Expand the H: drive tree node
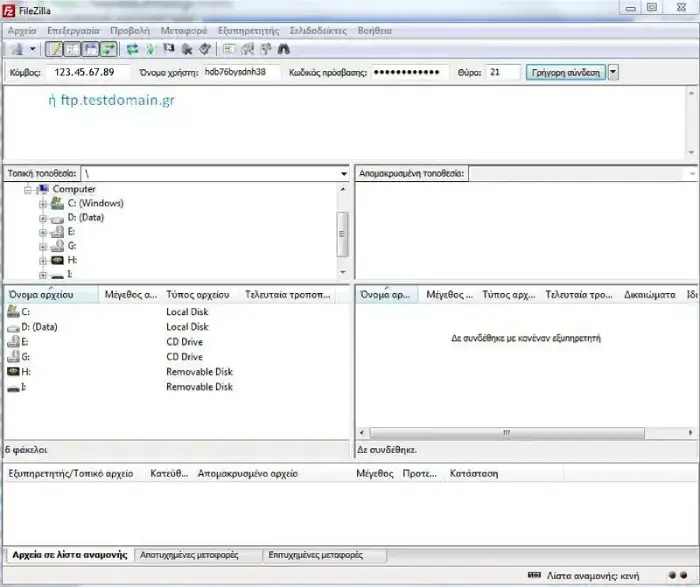This screenshot has width=700, height=587. pyautogui.click(x=43, y=261)
